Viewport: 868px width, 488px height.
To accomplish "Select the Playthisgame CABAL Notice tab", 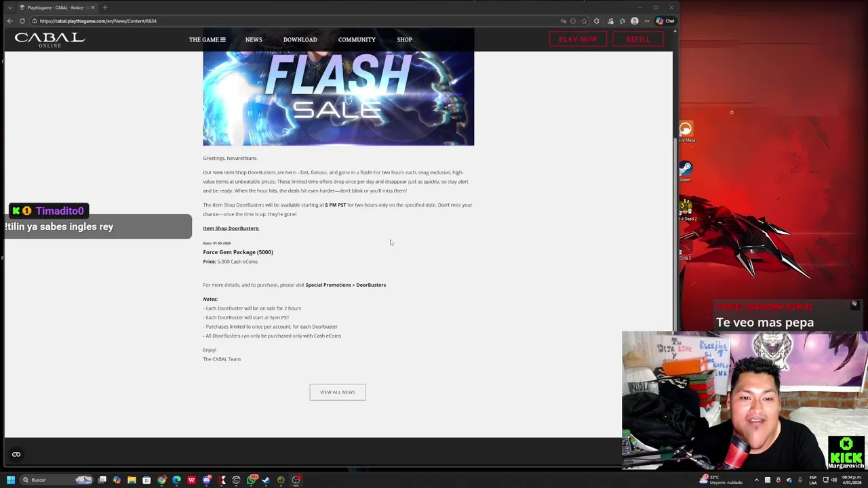I will tap(57, 7).
